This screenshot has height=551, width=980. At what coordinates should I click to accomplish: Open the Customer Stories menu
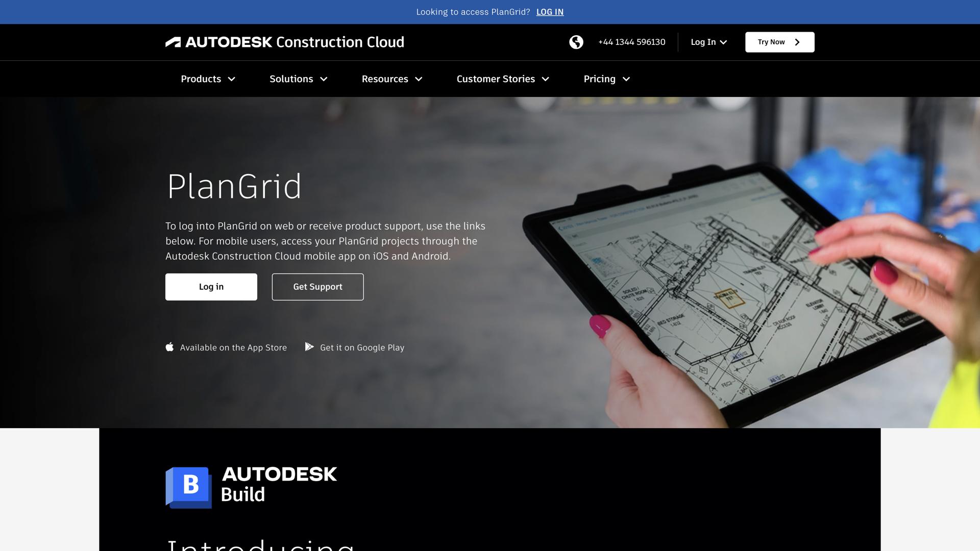[x=495, y=79]
